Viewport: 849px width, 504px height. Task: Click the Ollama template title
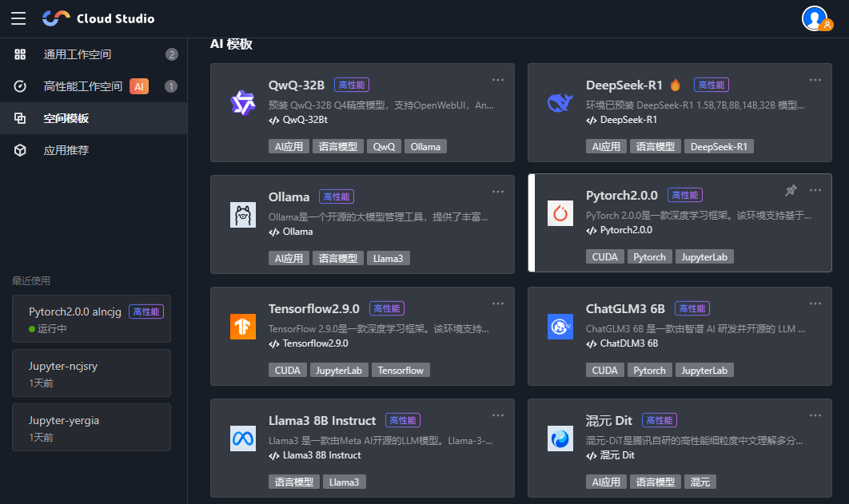289,196
